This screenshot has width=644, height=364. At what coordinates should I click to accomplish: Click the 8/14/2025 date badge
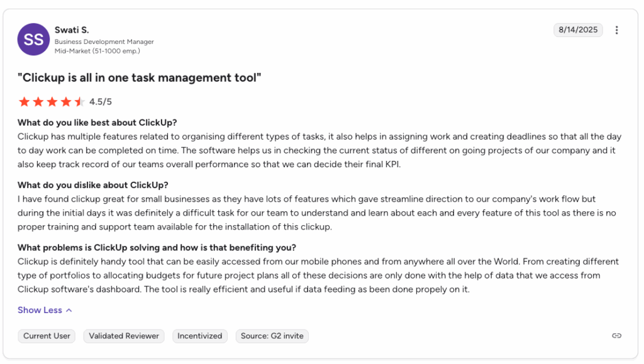point(578,30)
